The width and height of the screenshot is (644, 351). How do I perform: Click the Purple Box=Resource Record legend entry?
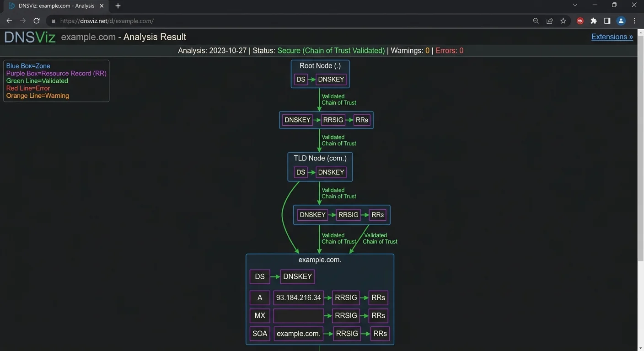(x=56, y=73)
